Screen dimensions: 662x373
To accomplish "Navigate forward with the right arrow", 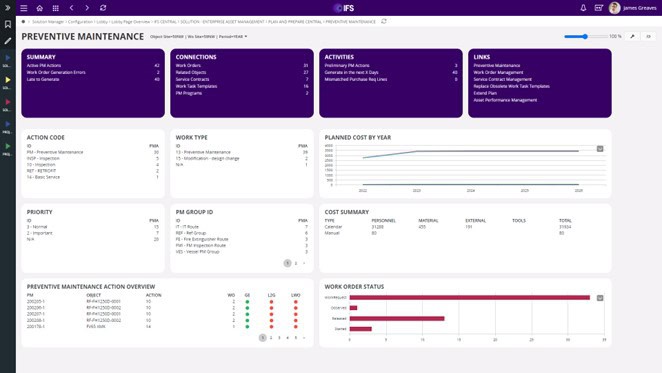I will (87, 8).
